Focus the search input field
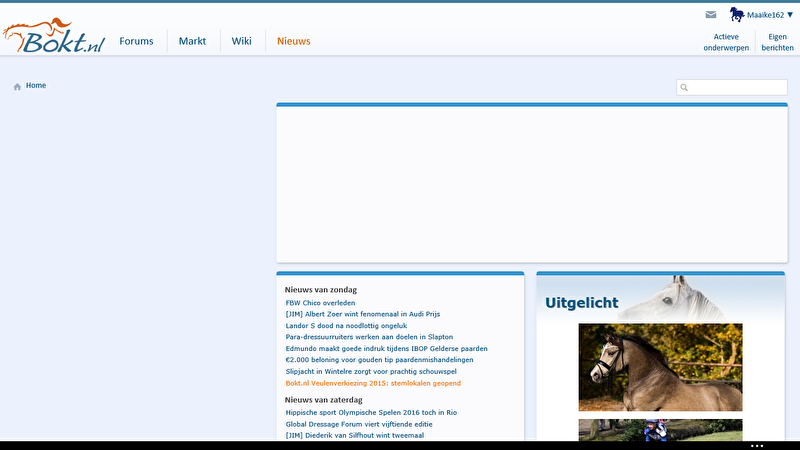 pyautogui.click(x=732, y=87)
